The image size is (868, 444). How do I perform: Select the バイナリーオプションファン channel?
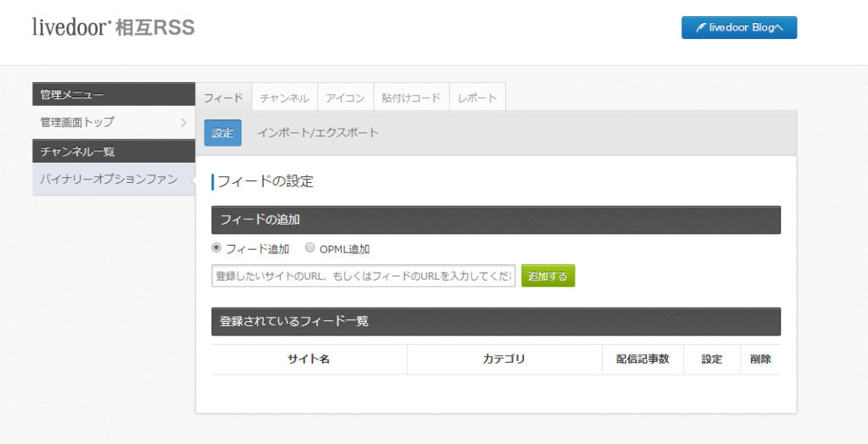tap(108, 179)
